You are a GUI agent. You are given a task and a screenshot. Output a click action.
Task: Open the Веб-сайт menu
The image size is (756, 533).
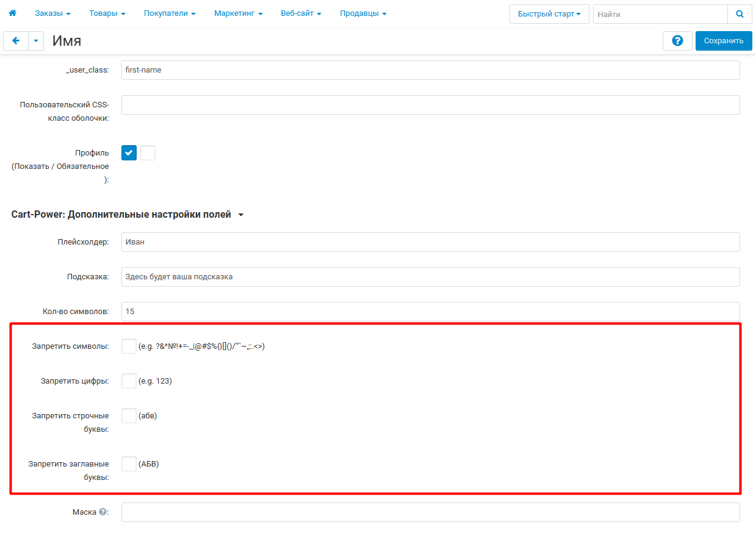pyautogui.click(x=301, y=13)
